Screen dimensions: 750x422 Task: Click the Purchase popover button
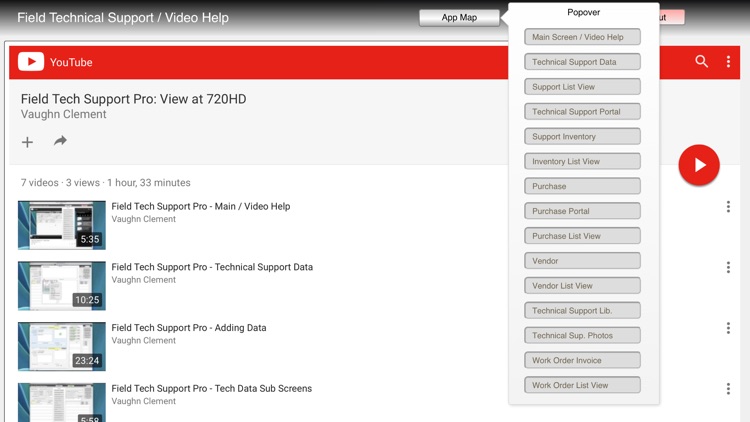point(582,186)
